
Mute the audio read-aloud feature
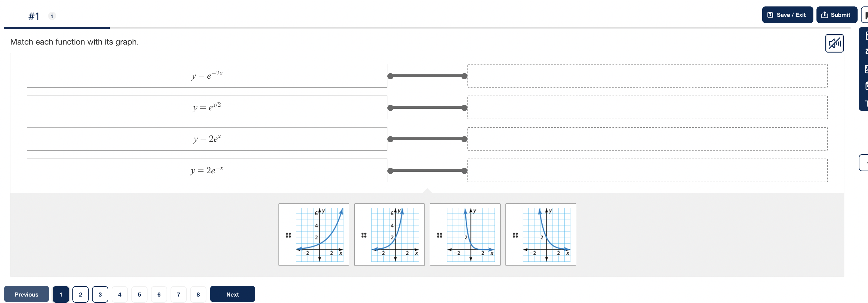click(x=834, y=43)
